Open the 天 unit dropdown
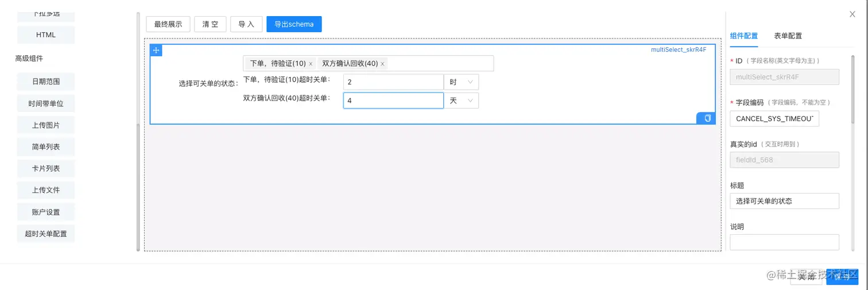The width and height of the screenshot is (868, 290). coord(461,100)
